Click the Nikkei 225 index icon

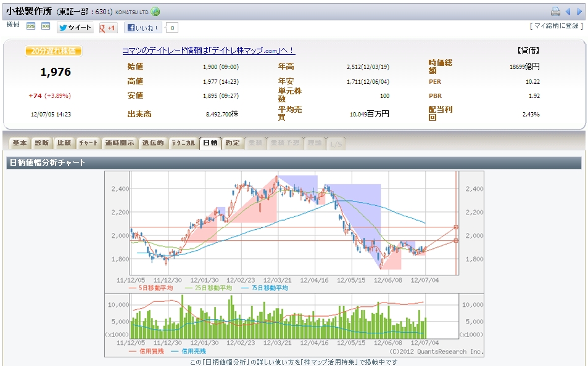(31, 26)
